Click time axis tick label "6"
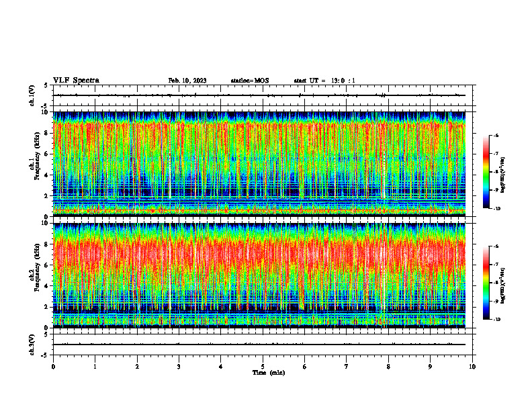The height and width of the screenshot is (411, 532). pyautogui.click(x=305, y=367)
